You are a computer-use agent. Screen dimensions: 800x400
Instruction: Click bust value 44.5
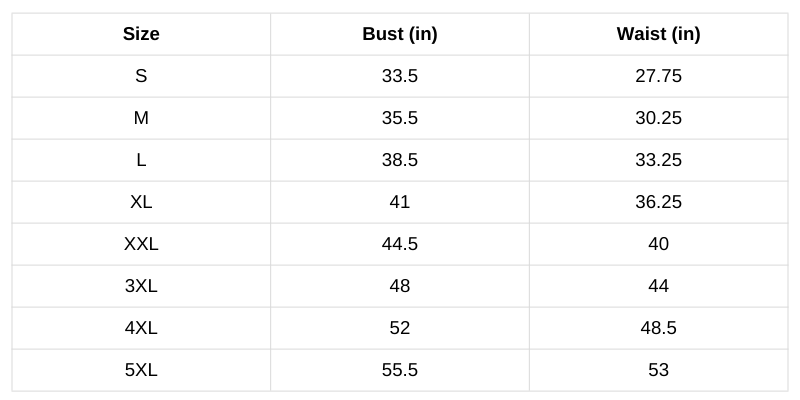(x=400, y=244)
